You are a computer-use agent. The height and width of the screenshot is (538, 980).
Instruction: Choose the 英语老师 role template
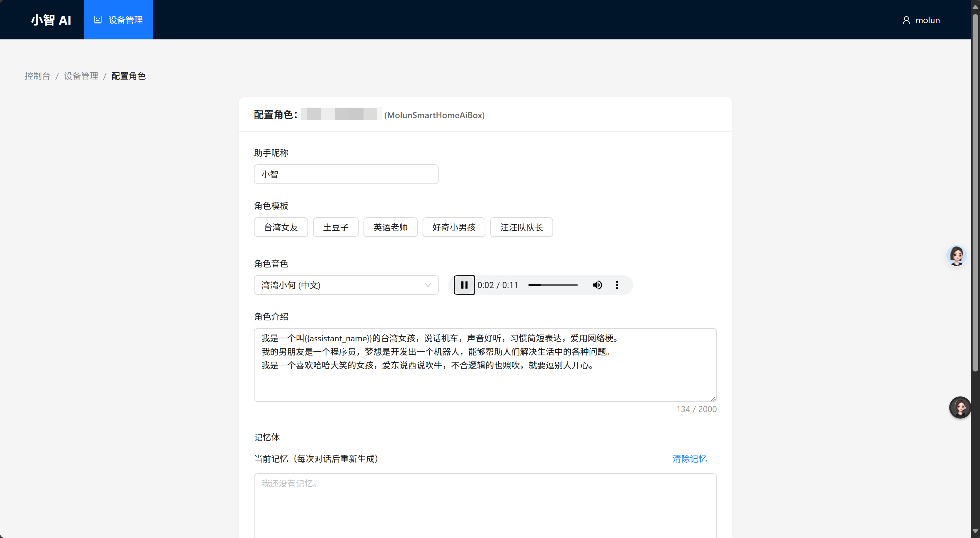click(x=390, y=227)
